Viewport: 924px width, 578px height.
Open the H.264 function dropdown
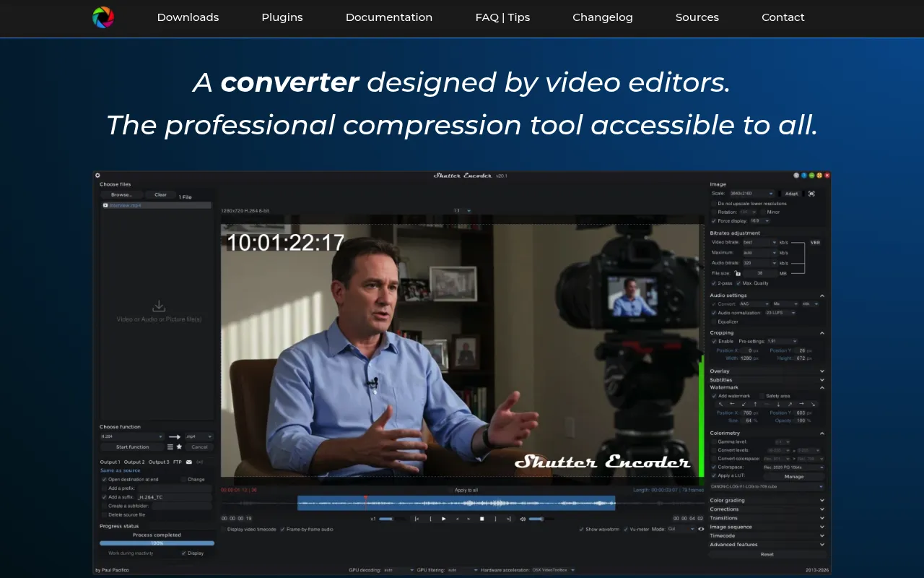(132, 436)
